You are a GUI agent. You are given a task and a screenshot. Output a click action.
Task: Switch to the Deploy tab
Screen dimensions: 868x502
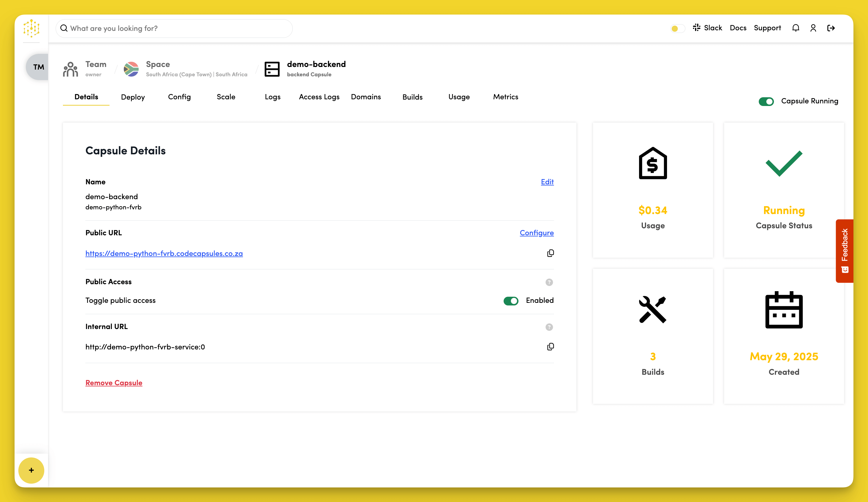133,97
